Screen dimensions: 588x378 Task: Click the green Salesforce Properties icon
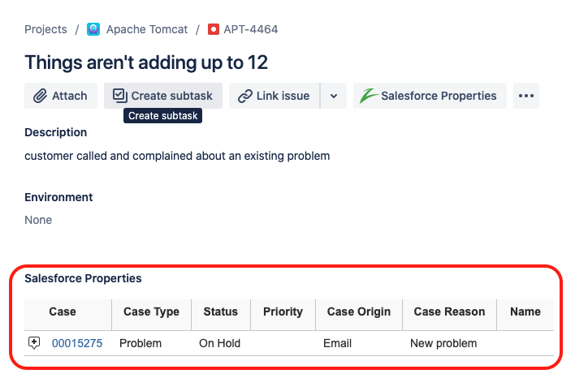click(x=369, y=96)
